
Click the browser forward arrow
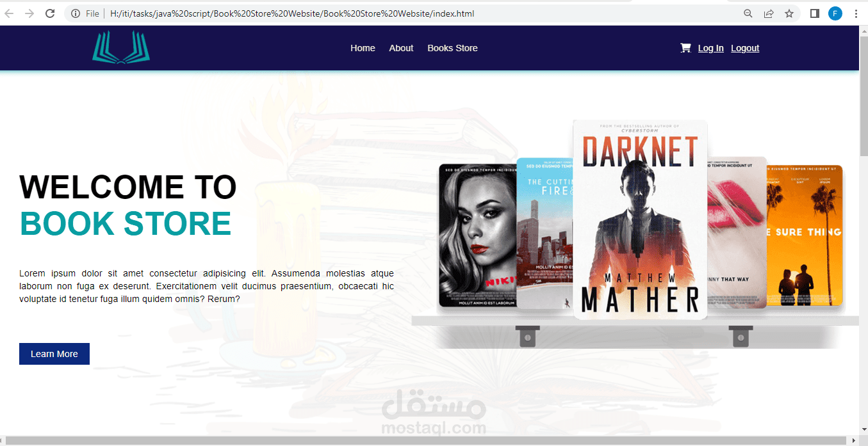(29, 13)
